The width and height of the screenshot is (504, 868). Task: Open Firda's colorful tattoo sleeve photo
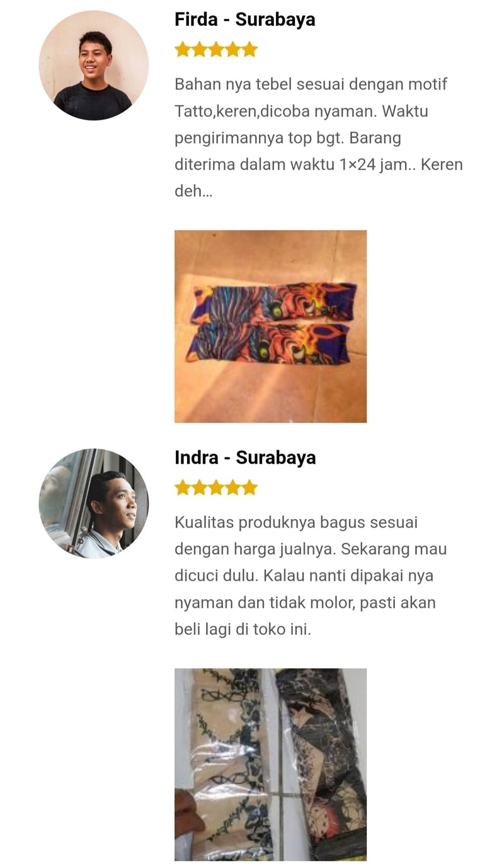click(x=270, y=326)
